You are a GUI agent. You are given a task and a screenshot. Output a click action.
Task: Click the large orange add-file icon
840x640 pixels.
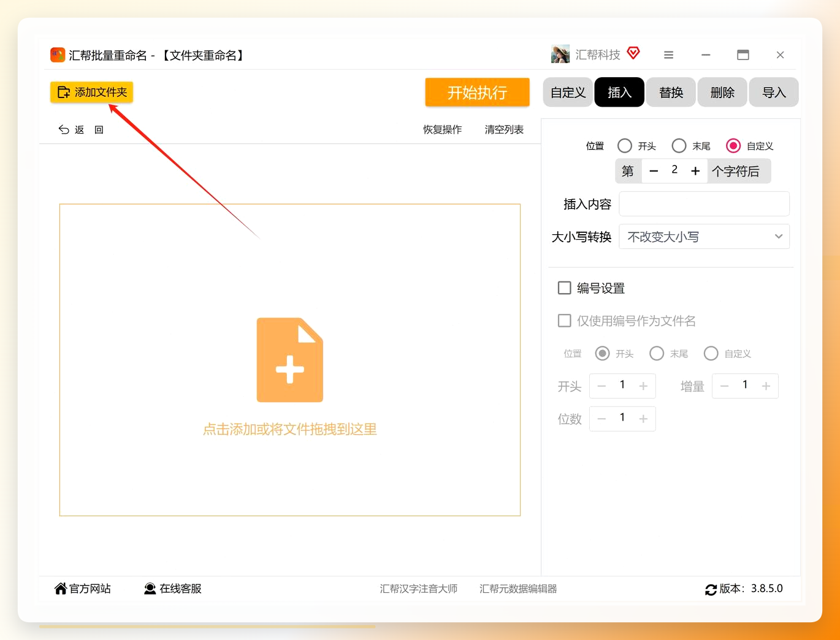(289, 360)
